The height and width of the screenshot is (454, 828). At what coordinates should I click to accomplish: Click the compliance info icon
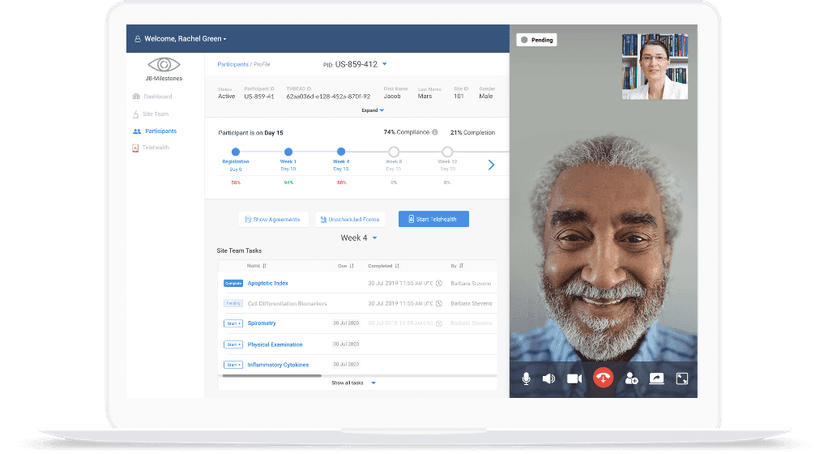[435, 132]
